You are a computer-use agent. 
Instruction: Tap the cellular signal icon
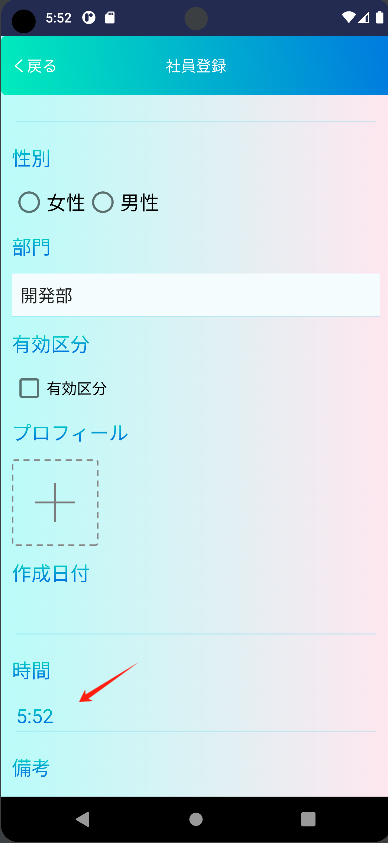[364, 18]
